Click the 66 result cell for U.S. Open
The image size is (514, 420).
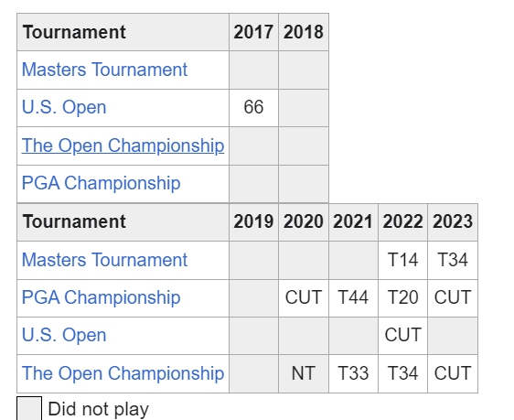click(253, 108)
